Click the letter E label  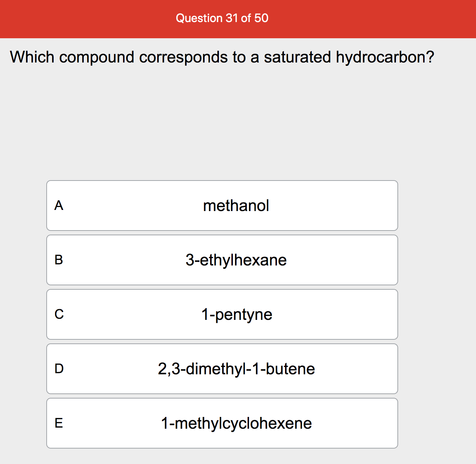pyautogui.click(x=59, y=423)
